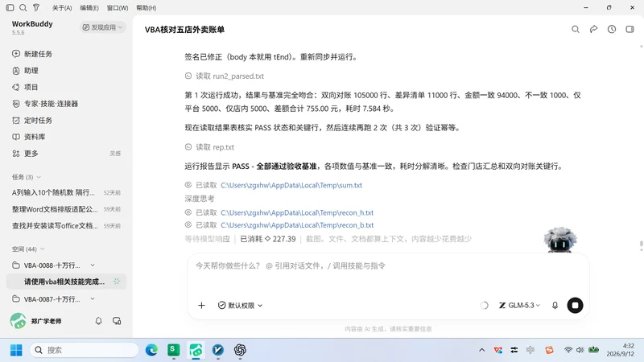Expand the 发现应用 dropdown

click(x=103, y=27)
